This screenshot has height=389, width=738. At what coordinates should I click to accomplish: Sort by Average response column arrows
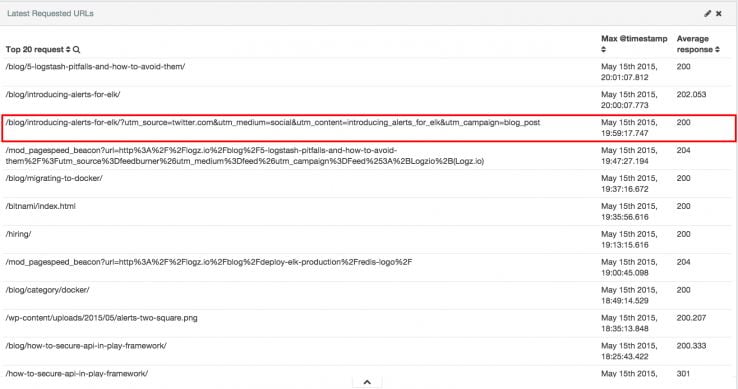pyautogui.click(x=717, y=49)
